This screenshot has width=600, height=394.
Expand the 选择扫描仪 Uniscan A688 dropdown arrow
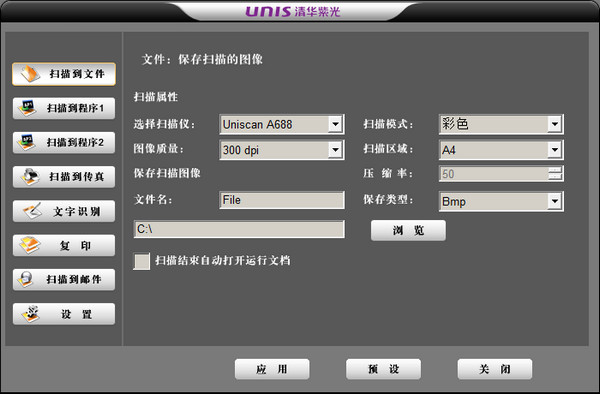pos(335,124)
